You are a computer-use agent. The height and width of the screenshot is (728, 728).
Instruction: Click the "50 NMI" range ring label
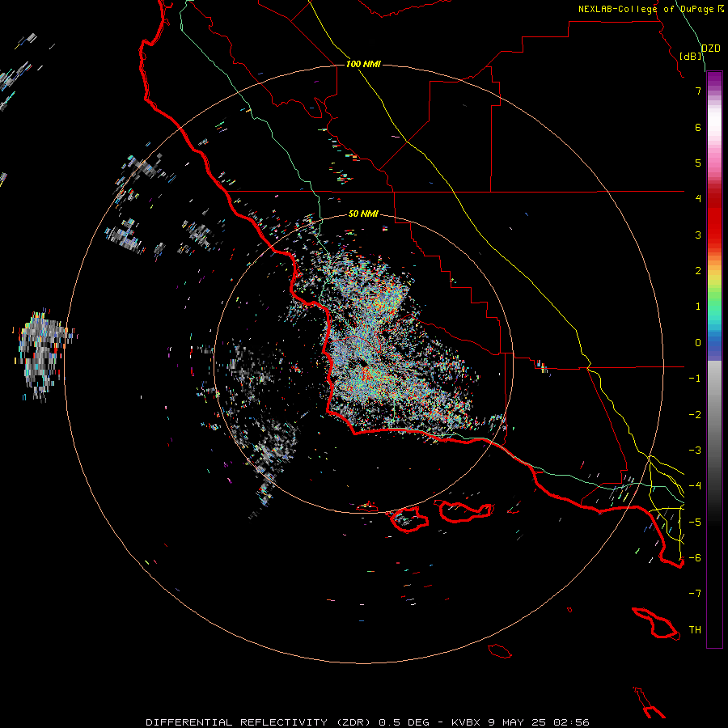point(363,214)
